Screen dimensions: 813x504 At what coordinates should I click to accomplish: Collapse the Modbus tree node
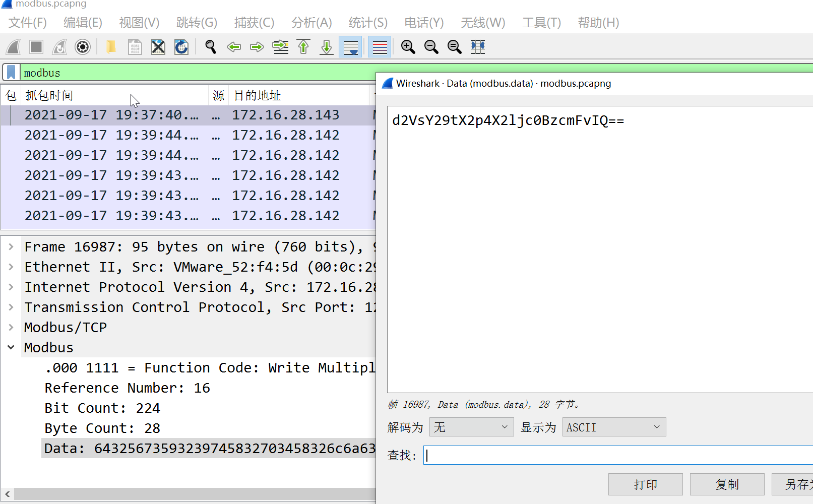pyautogui.click(x=11, y=348)
